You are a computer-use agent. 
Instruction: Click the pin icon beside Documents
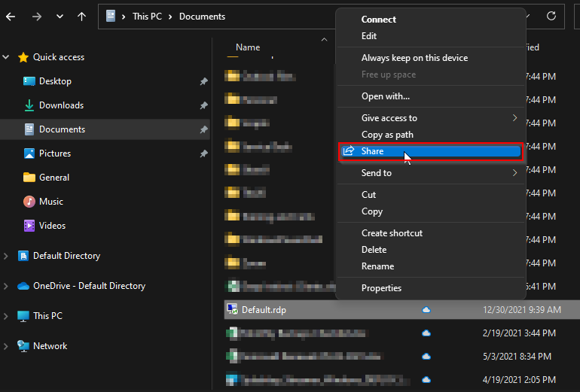203,129
